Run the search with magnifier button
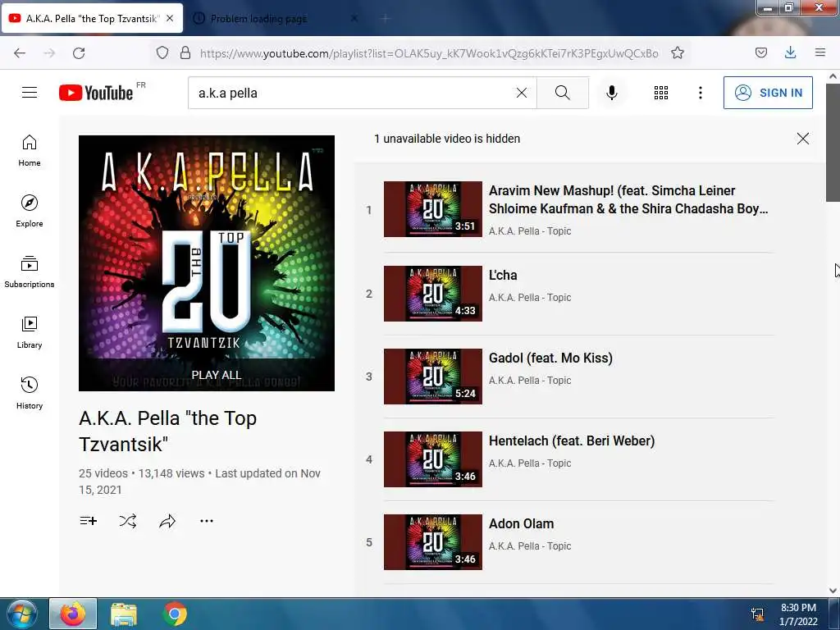Image resolution: width=840 pixels, height=630 pixels. 563,93
